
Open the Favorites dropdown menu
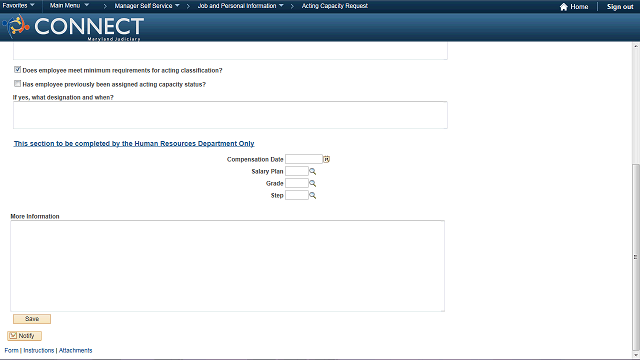coord(18,5)
